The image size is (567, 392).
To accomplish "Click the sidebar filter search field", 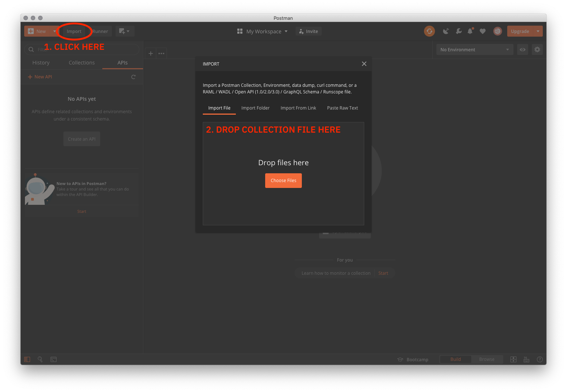I will click(x=82, y=49).
